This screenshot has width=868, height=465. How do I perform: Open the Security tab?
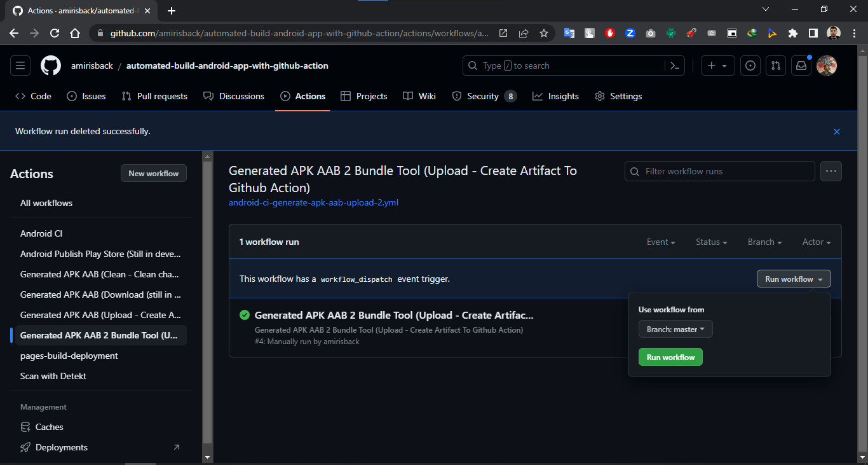tap(484, 96)
